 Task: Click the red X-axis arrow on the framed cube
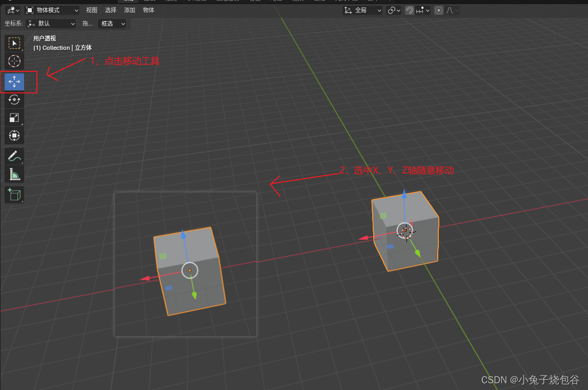(x=145, y=279)
